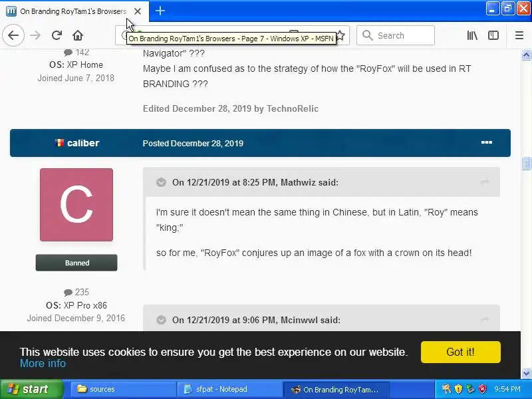Bookmark this page with the star icon
The height and width of the screenshot is (399, 532).
click(340, 35)
